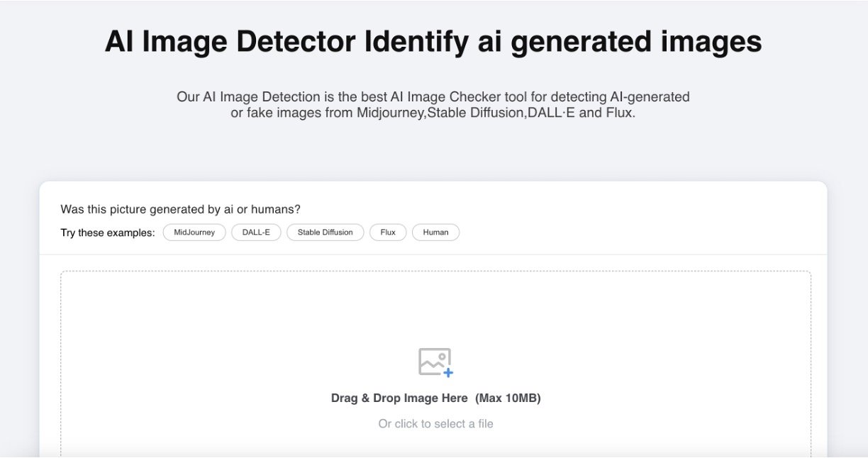Click the MidJourney pill next to DALL-E

pos(194,232)
